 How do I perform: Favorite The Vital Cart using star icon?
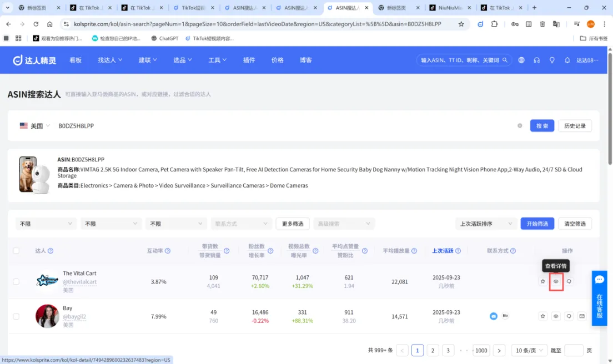pos(542,281)
